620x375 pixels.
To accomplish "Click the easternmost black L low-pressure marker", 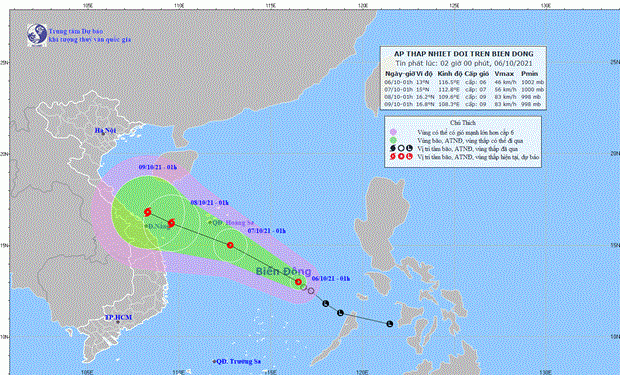I will click(x=390, y=324).
